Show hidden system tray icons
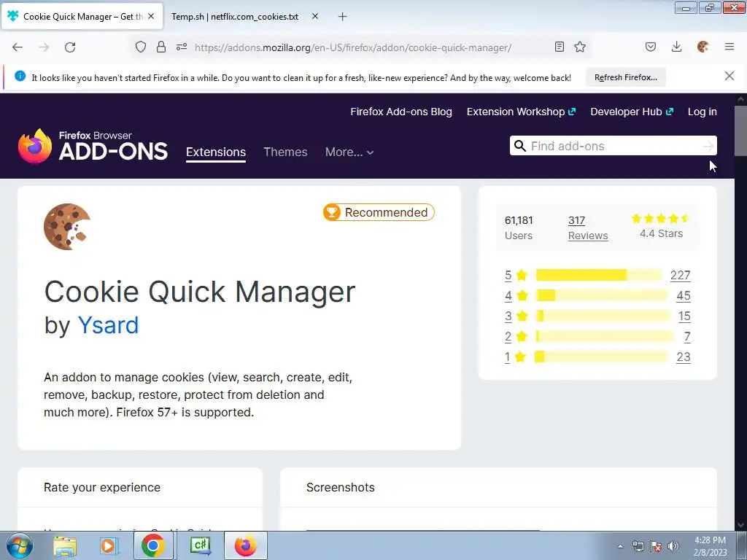747x560 pixels. pos(620,546)
